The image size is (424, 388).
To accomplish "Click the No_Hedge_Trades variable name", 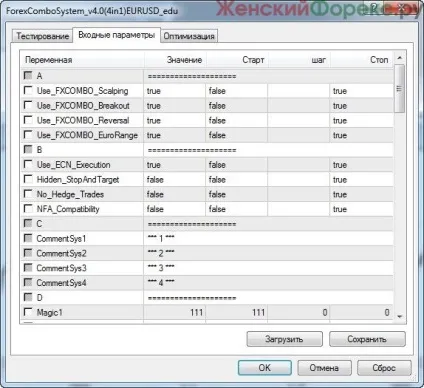I will pos(70,194).
